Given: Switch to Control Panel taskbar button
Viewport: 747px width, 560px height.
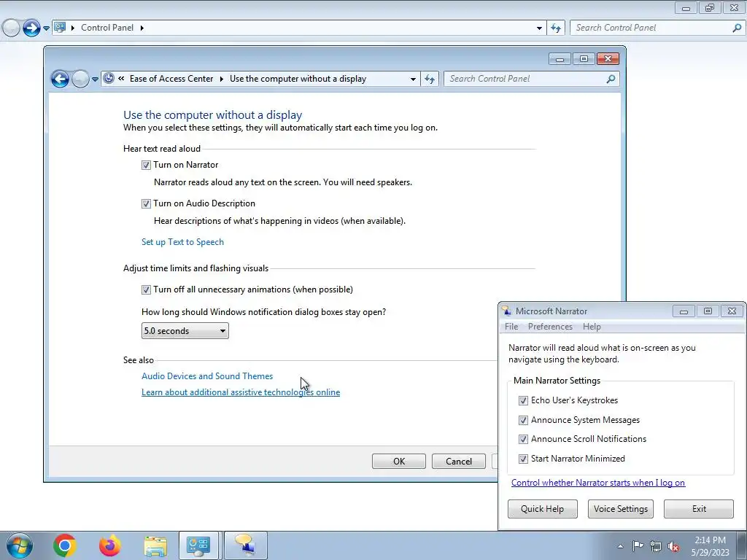Looking at the screenshot, I should 198,545.
